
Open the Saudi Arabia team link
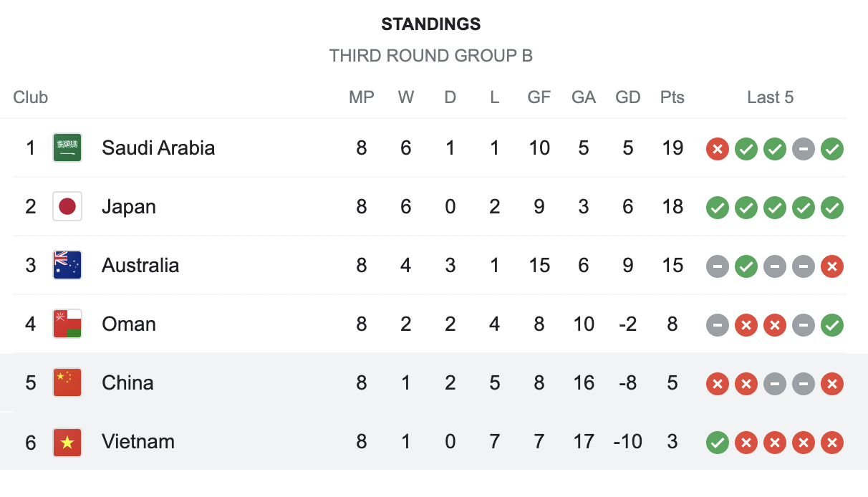(158, 148)
